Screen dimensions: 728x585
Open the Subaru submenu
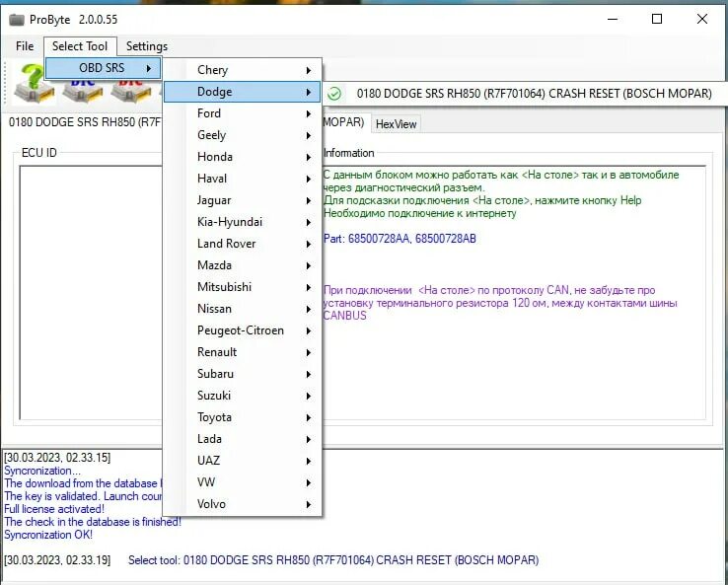point(242,374)
